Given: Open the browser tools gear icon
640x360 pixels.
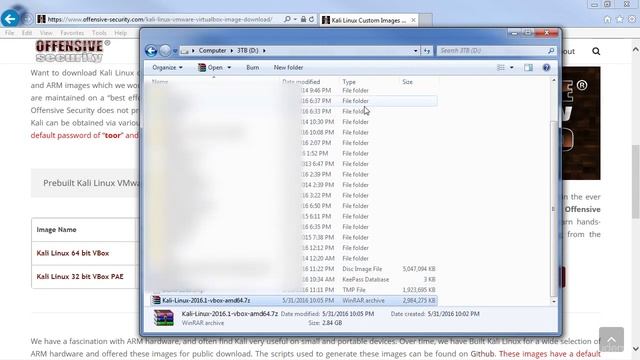Looking at the screenshot, I should pos(632,19).
